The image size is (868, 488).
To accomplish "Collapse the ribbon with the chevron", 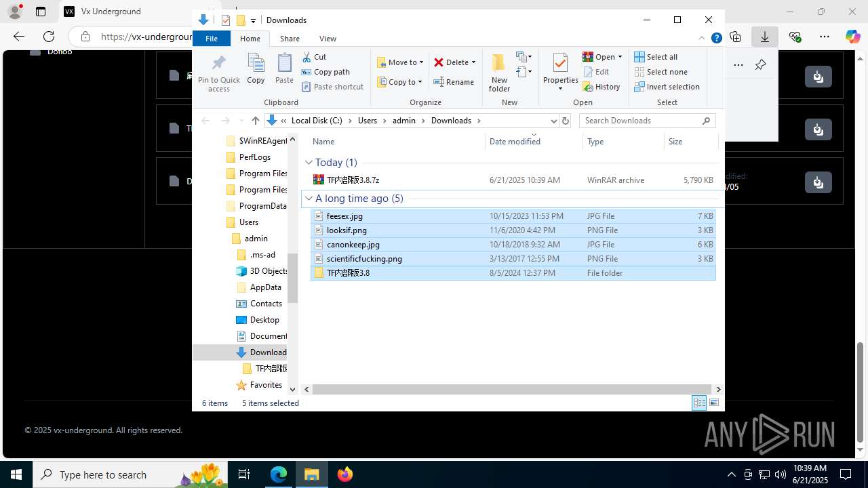I will point(703,39).
